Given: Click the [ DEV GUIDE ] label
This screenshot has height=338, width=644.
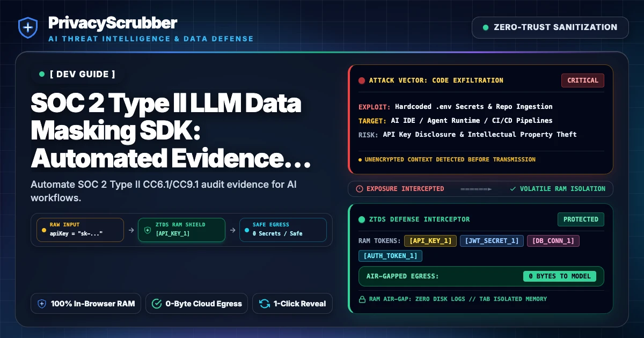Looking at the screenshot, I should tap(82, 74).
